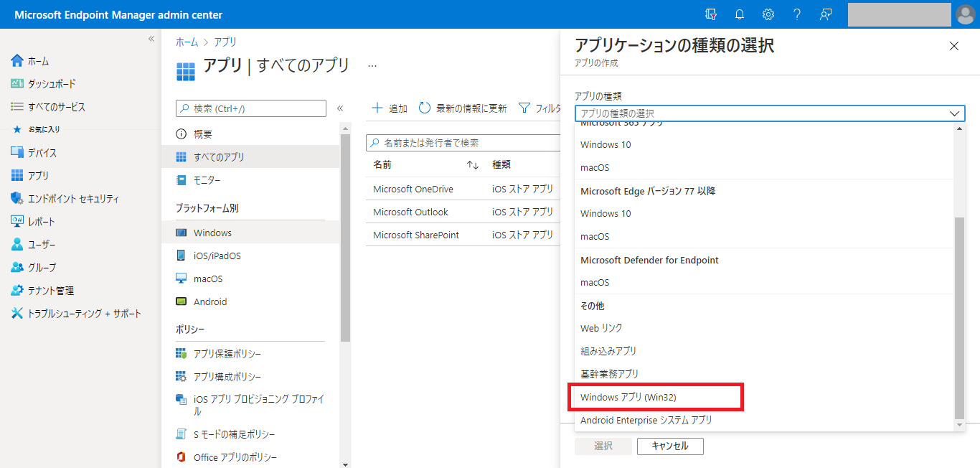980x468 pixels.
Task: Click the 追加 button in the toolbar
Action: coord(389,108)
